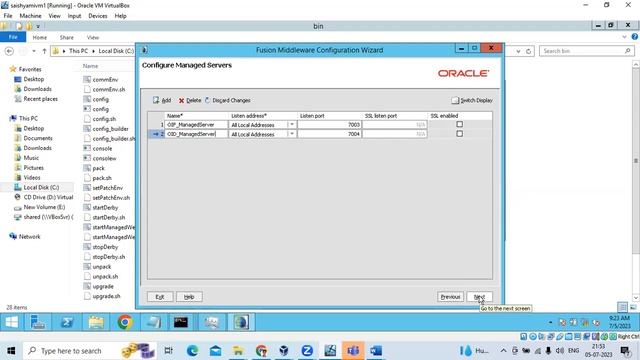The height and width of the screenshot is (360, 640).
Task: Open Explorer Share ribbon tab
Action: 67,37
